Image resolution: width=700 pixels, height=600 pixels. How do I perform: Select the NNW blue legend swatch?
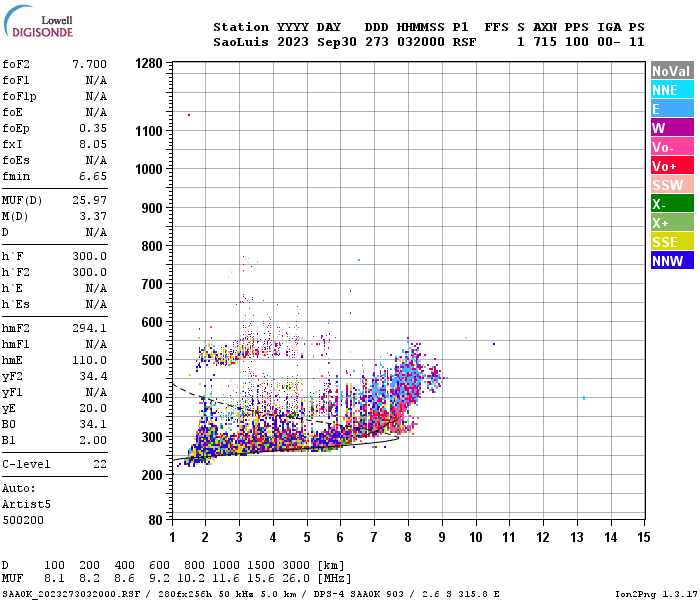(x=672, y=261)
